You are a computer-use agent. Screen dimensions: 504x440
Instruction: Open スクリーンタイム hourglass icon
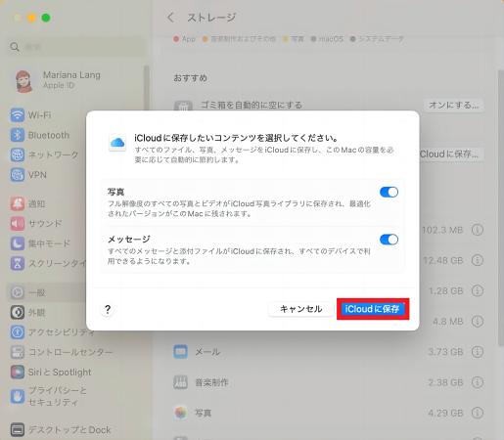pyautogui.click(x=18, y=263)
